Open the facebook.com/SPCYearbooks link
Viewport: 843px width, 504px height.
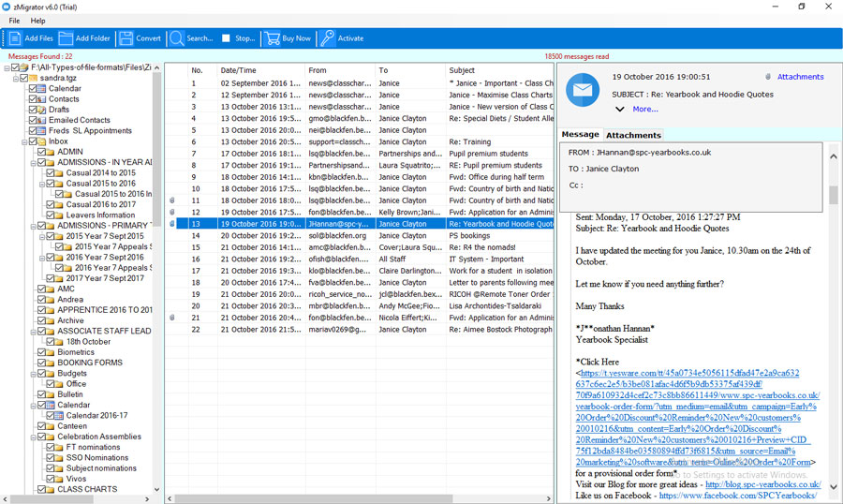point(738,496)
